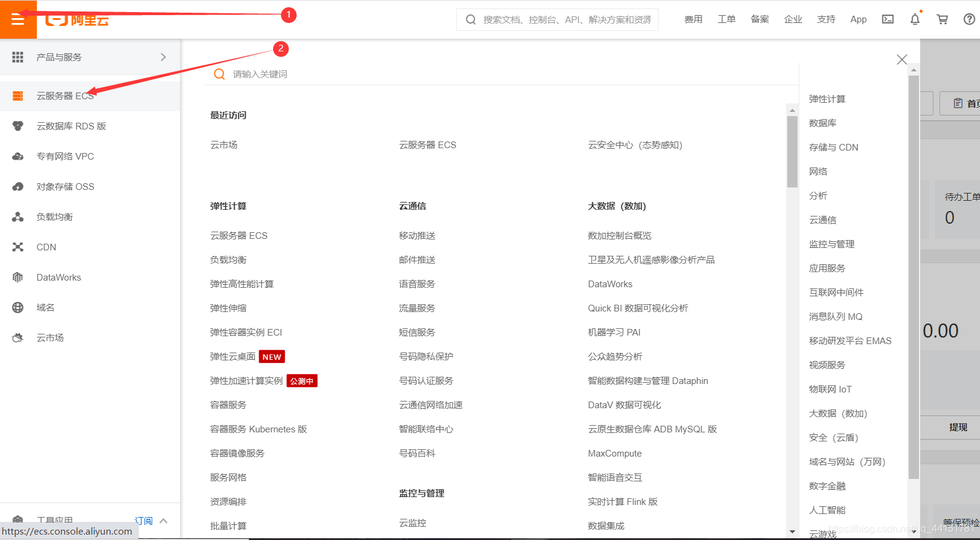Viewport: 980px width, 540px height.
Task: Open 实时计算 Flink 版 link
Action: pos(622,501)
